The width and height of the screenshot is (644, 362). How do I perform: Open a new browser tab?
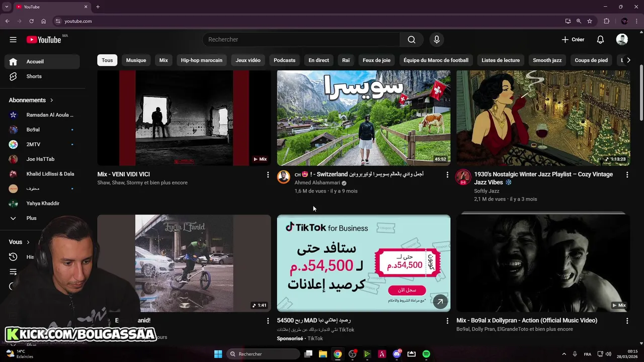(98, 7)
